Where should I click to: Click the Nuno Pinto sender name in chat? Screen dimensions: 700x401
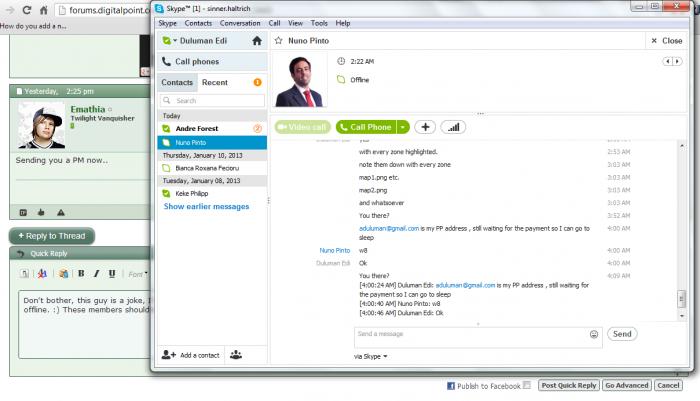tap(335, 251)
